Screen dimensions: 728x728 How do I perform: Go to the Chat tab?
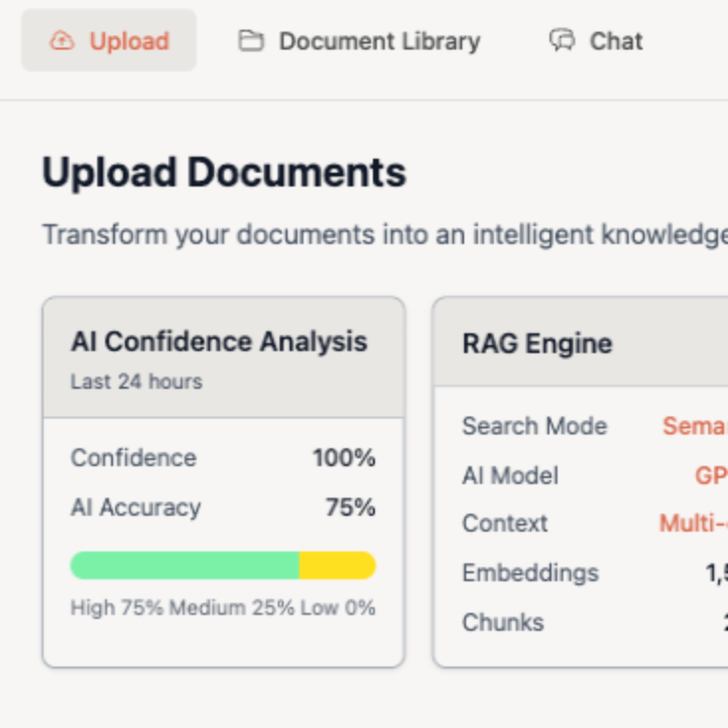(616, 42)
